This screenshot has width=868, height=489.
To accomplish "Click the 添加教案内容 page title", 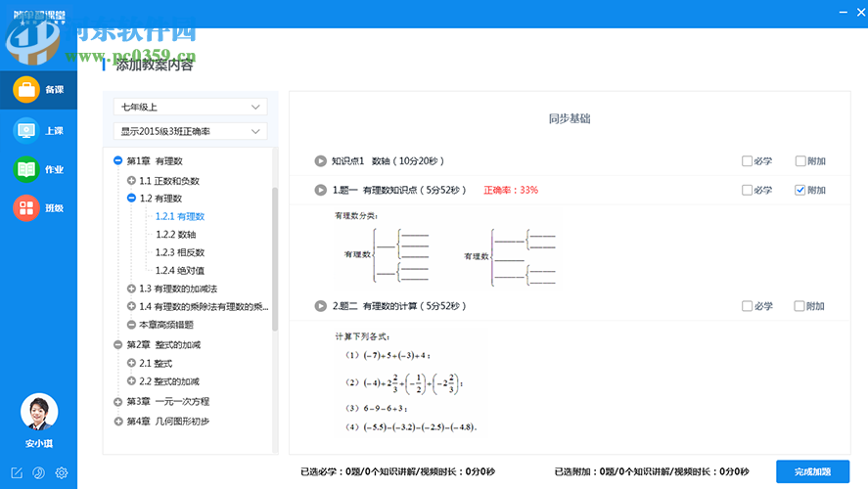I will pyautogui.click(x=155, y=65).
